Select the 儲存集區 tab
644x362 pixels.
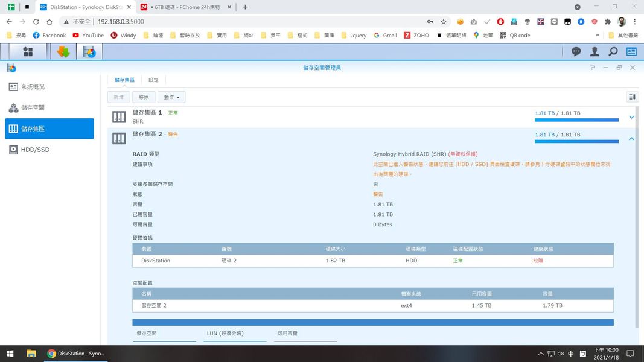[125, 80]
